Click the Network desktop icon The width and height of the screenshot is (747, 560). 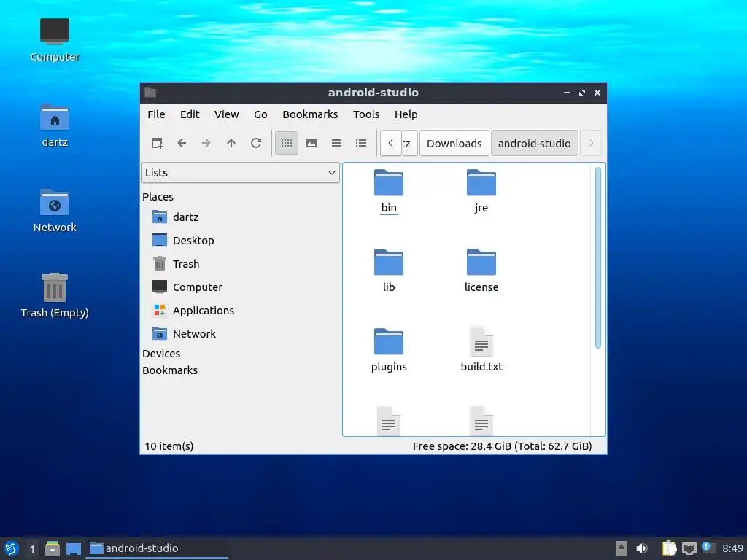pyautogui.click(x=55, y=211)
